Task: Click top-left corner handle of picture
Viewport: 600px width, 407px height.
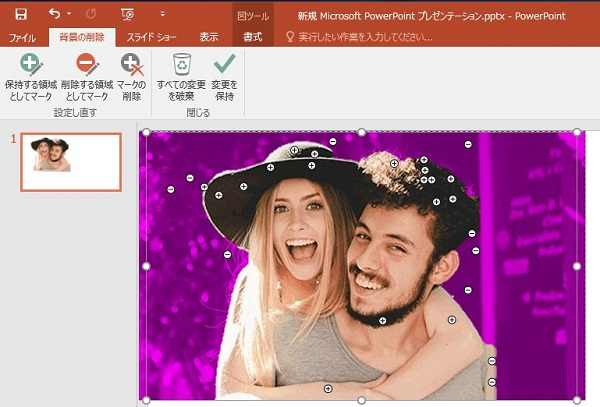Action: 146,132
